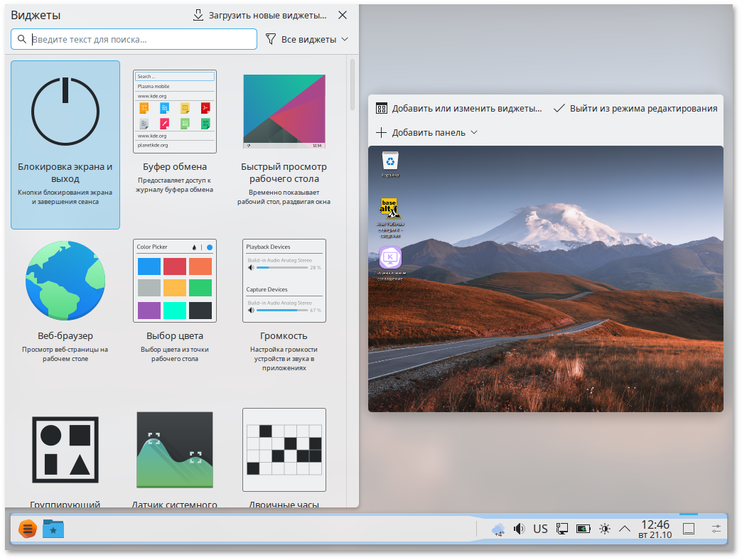Open the battery indicator in tray
The image size is (742, 560).
pyautogui.click(x=584, y=529)
